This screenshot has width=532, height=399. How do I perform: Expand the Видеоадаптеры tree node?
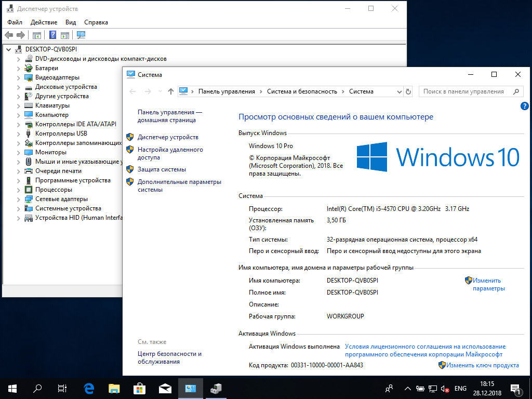18,77
